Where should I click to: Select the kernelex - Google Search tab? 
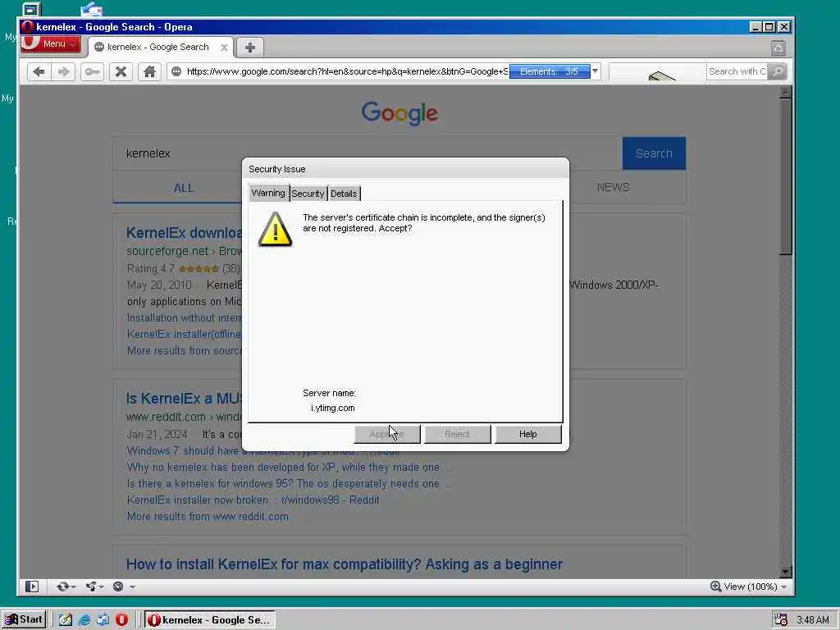pyautogui.click(x=158, y=47)
